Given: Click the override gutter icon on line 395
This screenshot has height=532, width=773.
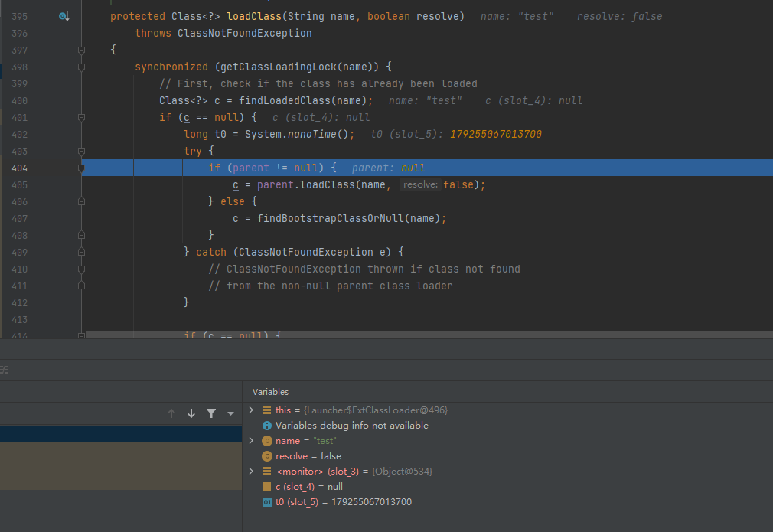Looking at the screenshot, I should tap(64, 16).
